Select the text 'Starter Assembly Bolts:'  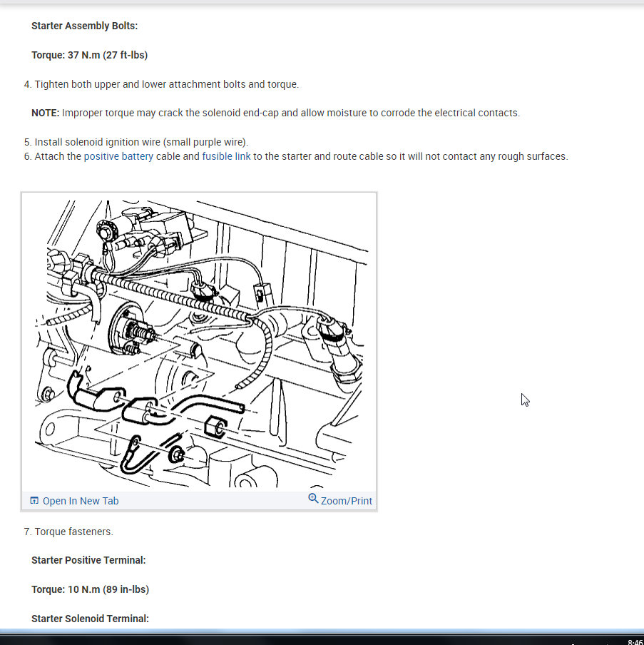pyautogui.click(x=85, y=26)
